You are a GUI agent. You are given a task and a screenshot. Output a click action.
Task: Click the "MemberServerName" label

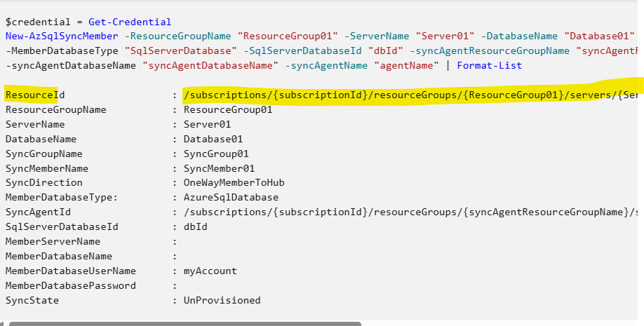[x=53, y=241]
